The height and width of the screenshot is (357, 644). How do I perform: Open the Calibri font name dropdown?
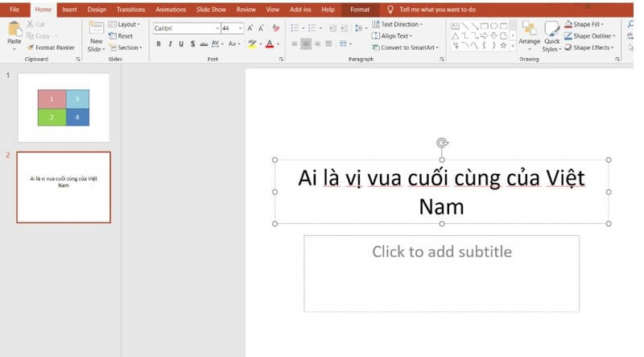pos(217,28)
